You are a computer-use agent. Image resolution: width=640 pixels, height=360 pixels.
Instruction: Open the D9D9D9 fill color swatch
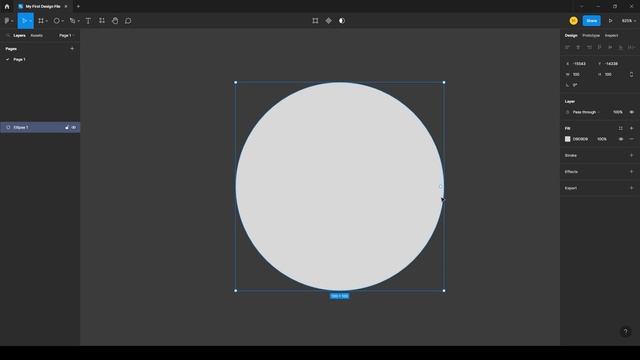pyautogui.click(x=567, y=139)
